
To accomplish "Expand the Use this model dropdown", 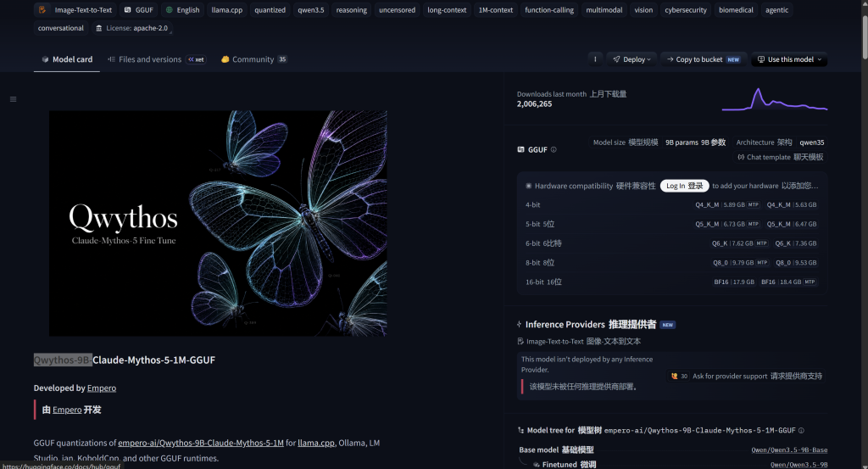I will (789, 59).
